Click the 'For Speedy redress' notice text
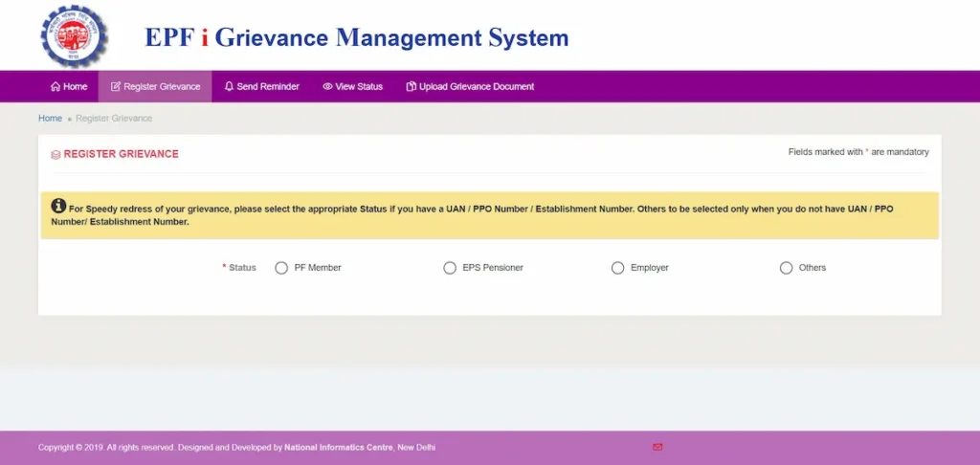Screen dimensions: 980x465 tap(473, 215)
